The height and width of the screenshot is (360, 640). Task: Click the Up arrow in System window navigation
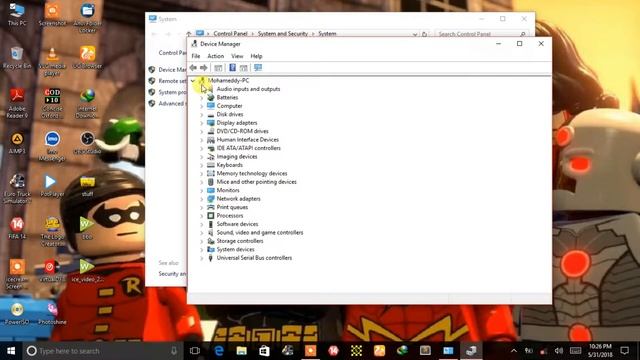pos(188,34)
